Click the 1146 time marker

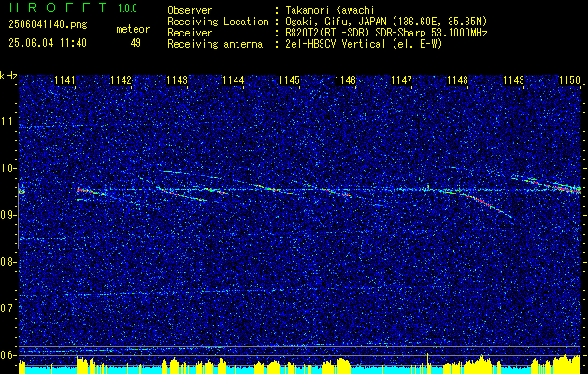pos(345,79)
